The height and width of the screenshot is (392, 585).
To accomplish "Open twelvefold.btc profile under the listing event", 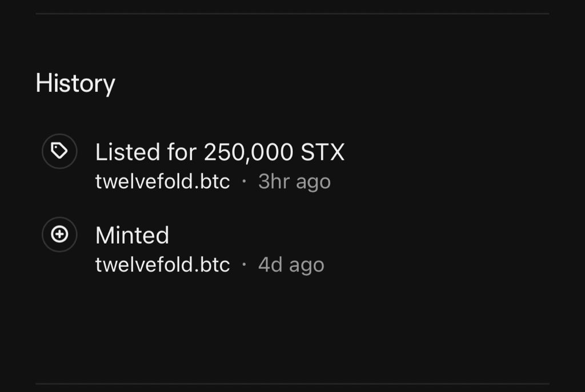I will tap(162, 182).
